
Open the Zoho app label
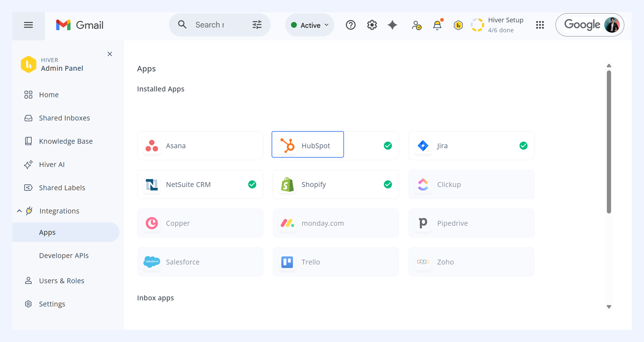click(x=445, y=262)
